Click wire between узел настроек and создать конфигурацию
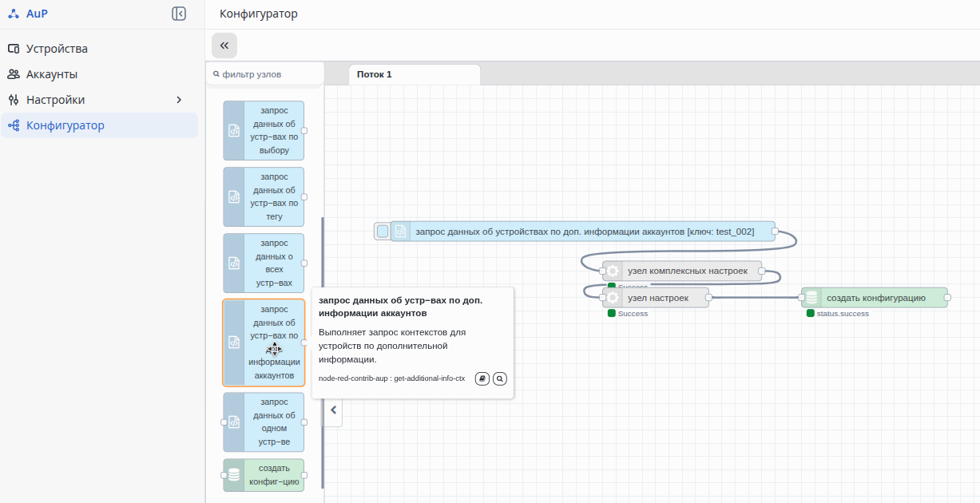Image resolution: width=980 pixels, height=503 pixels. tap(756, 298)
